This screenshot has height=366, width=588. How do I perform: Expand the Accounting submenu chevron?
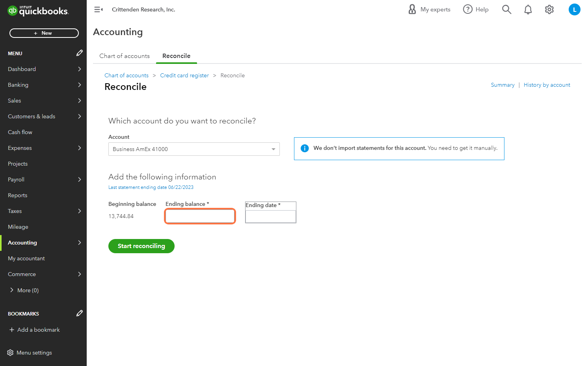pyautogui.click(x=80, y=243)
